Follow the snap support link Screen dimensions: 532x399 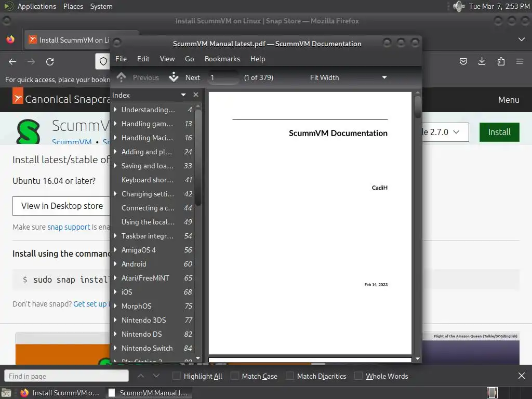[69, 227]
